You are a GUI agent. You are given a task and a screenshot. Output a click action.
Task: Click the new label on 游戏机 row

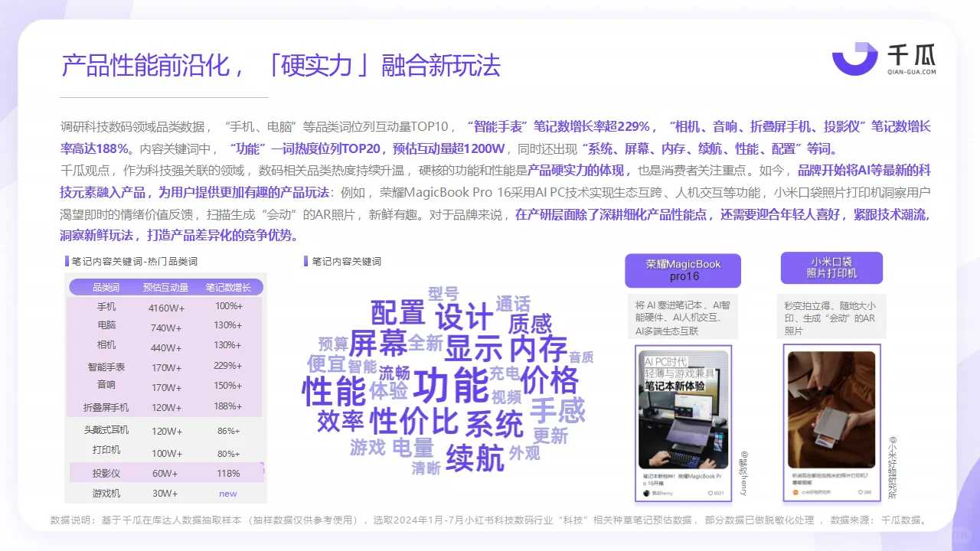227,494
